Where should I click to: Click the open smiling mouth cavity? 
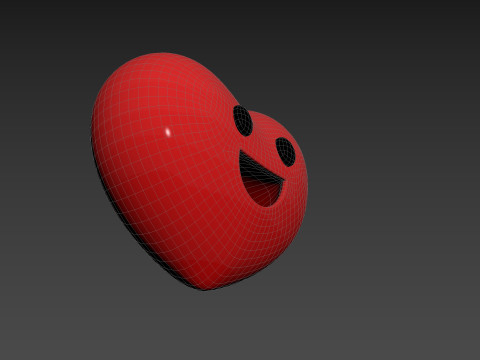click(261, 179)
